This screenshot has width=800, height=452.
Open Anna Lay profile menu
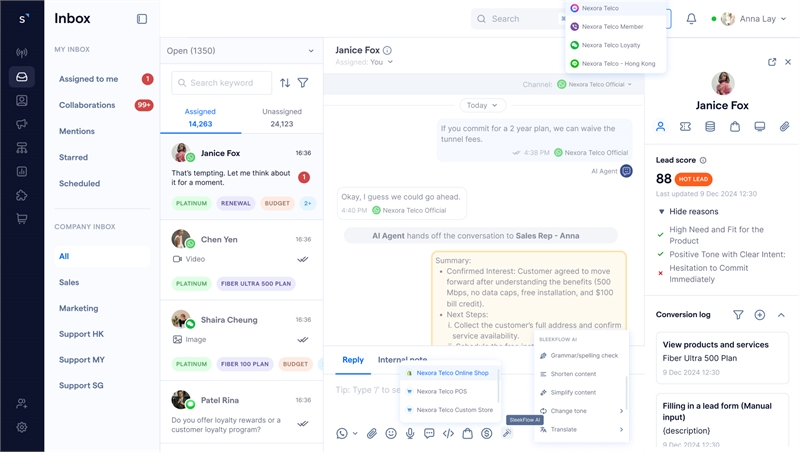tap(754, 19)
